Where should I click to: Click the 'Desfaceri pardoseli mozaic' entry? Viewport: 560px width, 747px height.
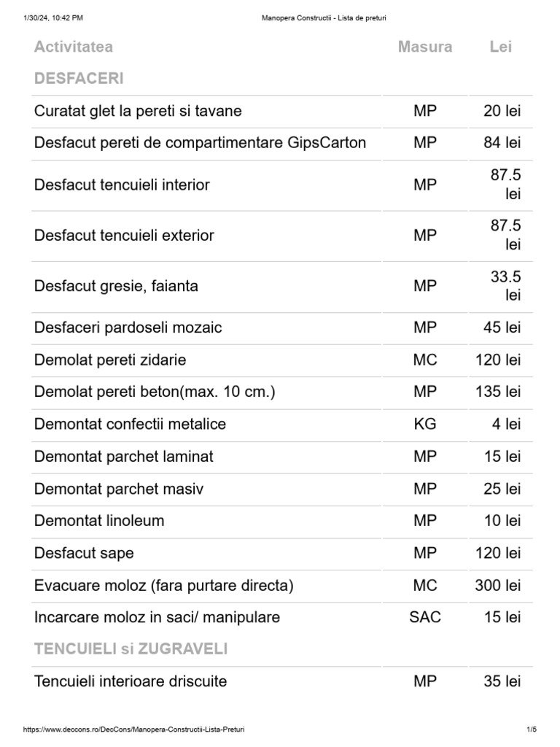128,328
